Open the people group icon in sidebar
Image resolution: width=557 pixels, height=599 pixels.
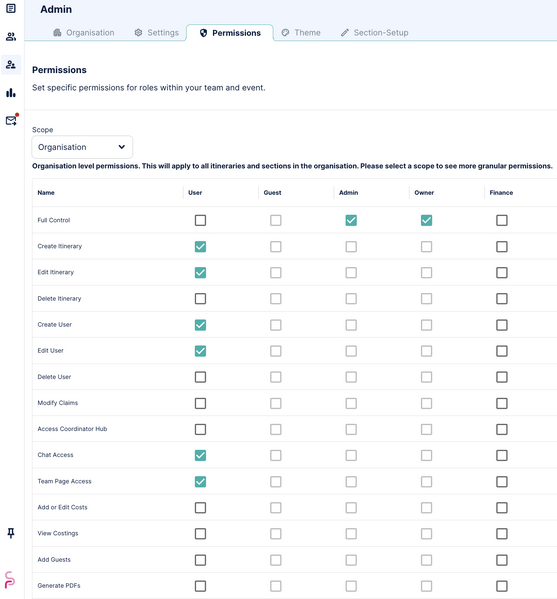tap(11, 37)
